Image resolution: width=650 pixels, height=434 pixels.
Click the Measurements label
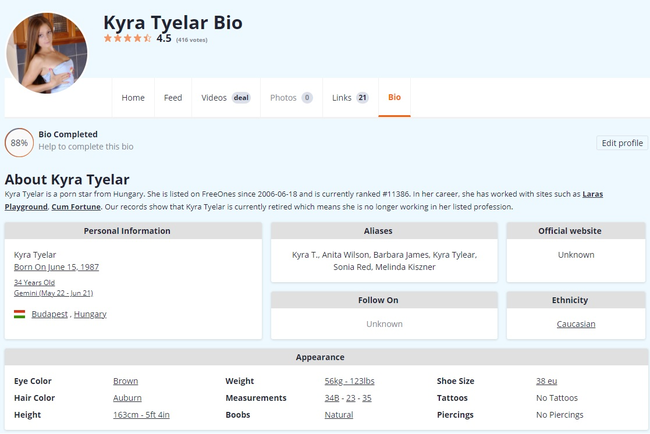coord(256,398)
